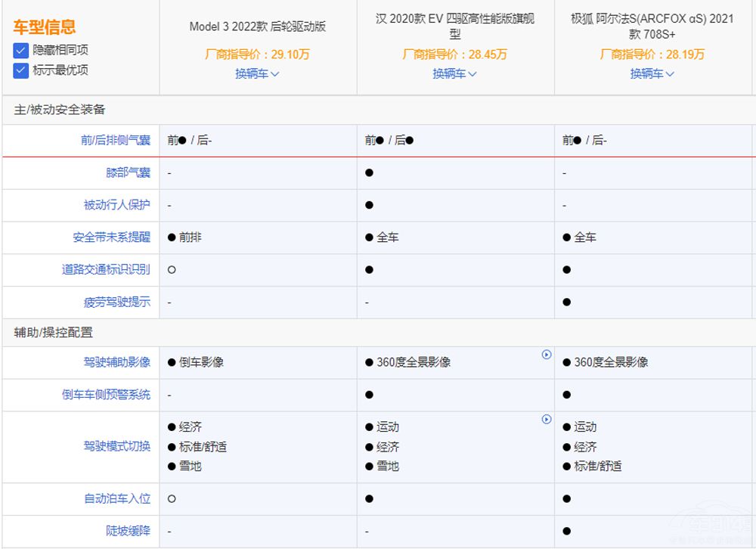
Task: Play video icon in 驾驶模式切换 row
Action: (547, 420)
